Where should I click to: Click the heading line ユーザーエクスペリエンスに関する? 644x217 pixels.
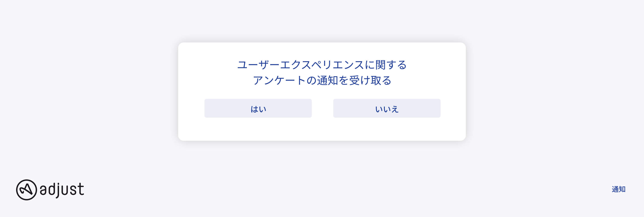pyautogui.click(x=322, y=65)
